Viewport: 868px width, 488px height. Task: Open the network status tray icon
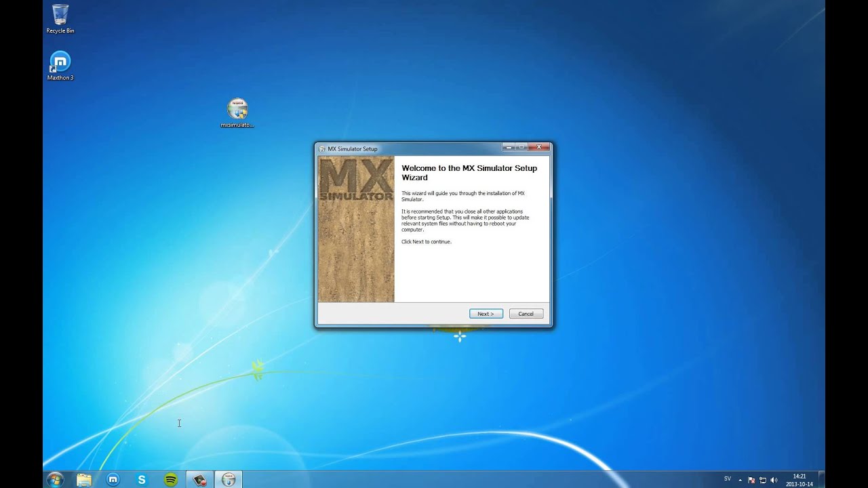point(763,480)
